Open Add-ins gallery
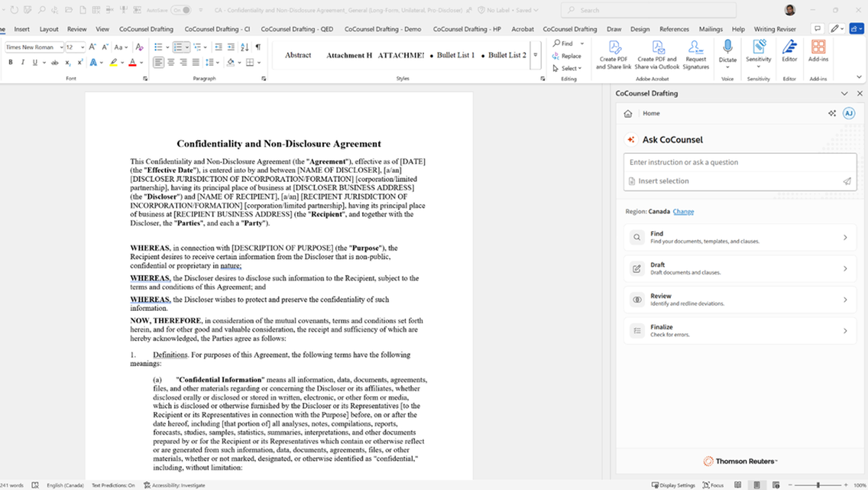Screen dimensions: 868x490 pyautogui.click(x=818, y=52)
